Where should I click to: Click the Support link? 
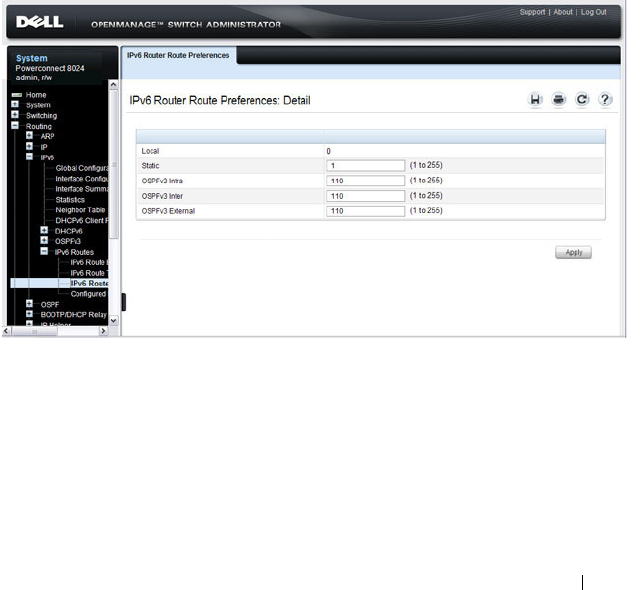[x=532, y=12]
